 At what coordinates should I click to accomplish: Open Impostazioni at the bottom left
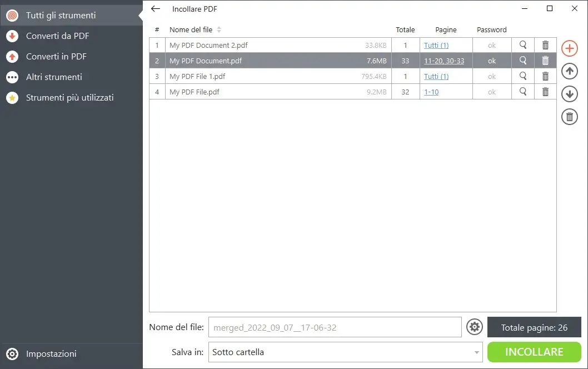(51, 354)
